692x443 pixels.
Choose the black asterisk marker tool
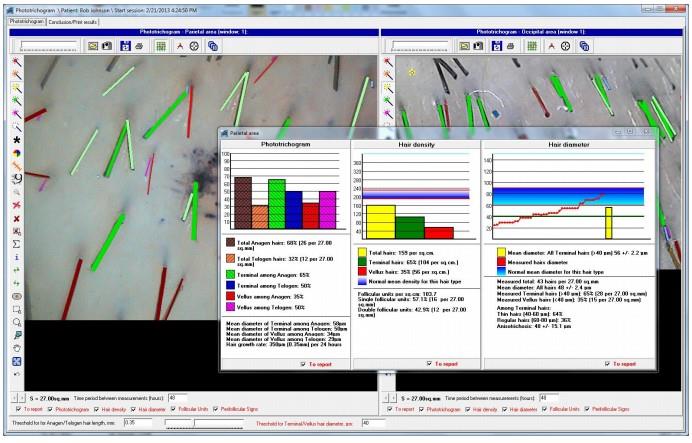[x=16, y=140]
